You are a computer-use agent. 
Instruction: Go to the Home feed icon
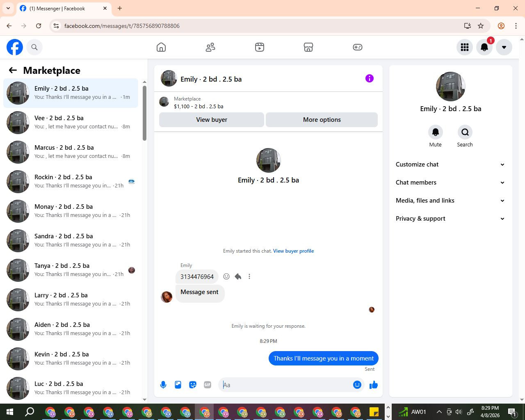pyautogui.click(x=161, y=47)
